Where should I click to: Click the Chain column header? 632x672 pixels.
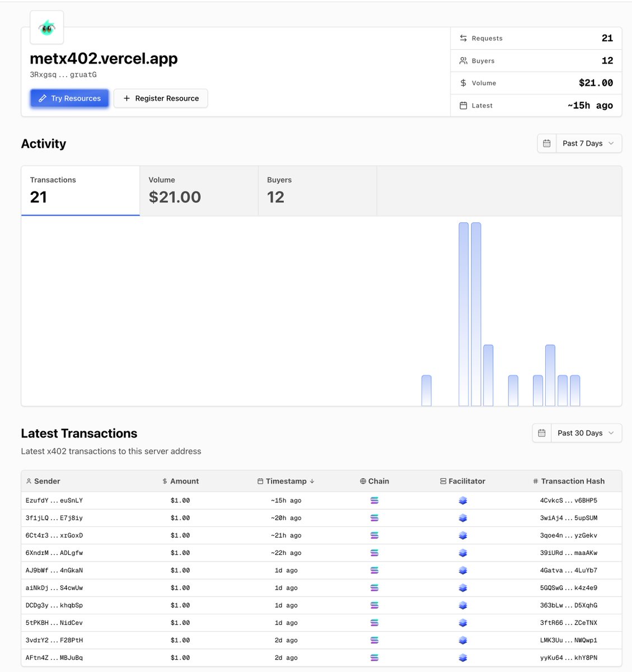pos(374,481)
